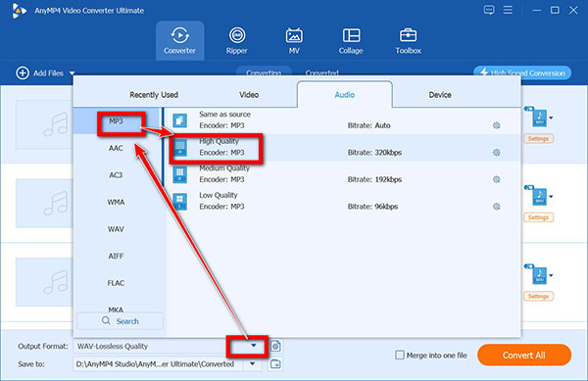Click the Convert All button

pos(524,355)
